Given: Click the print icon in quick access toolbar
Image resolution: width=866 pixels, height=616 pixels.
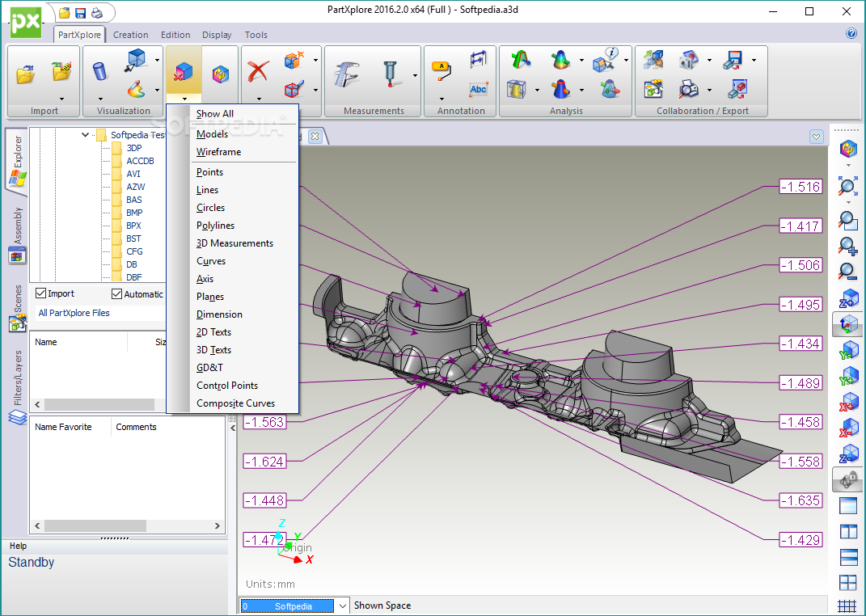Looking at the screenshot, I should click(97, 12).
